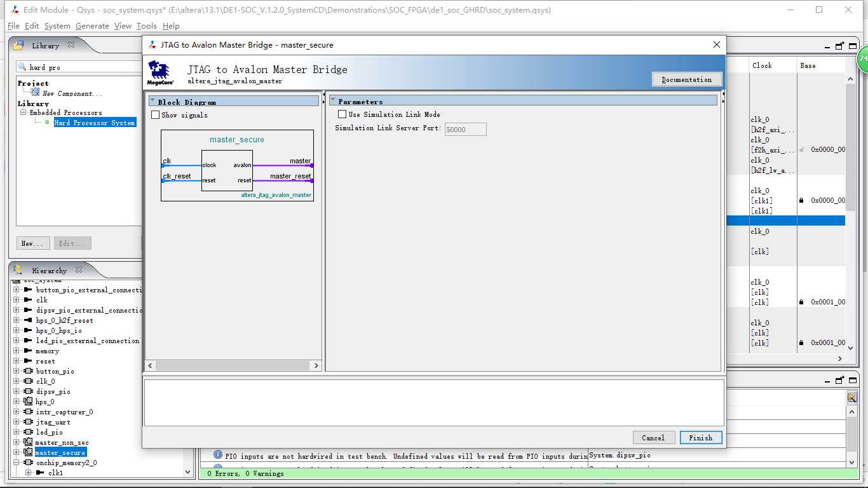
Task: Click the master_secure component icon
Action: tap(28, 452)
